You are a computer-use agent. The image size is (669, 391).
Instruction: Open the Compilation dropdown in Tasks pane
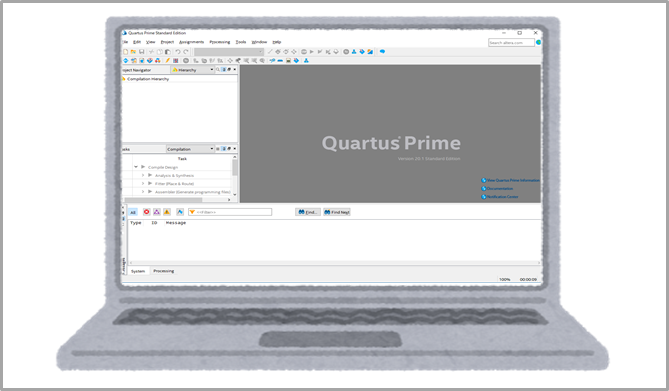190,149
